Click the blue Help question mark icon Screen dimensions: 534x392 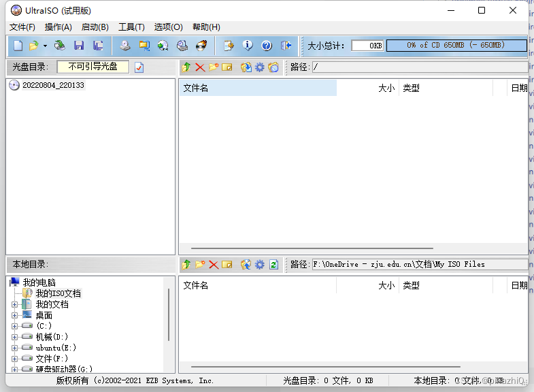pyautogui.click(x=267, y=46)
